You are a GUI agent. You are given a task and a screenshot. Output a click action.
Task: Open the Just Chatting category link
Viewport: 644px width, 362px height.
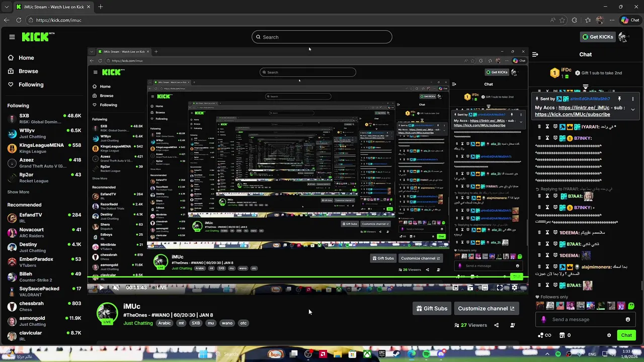pos(138,323)
